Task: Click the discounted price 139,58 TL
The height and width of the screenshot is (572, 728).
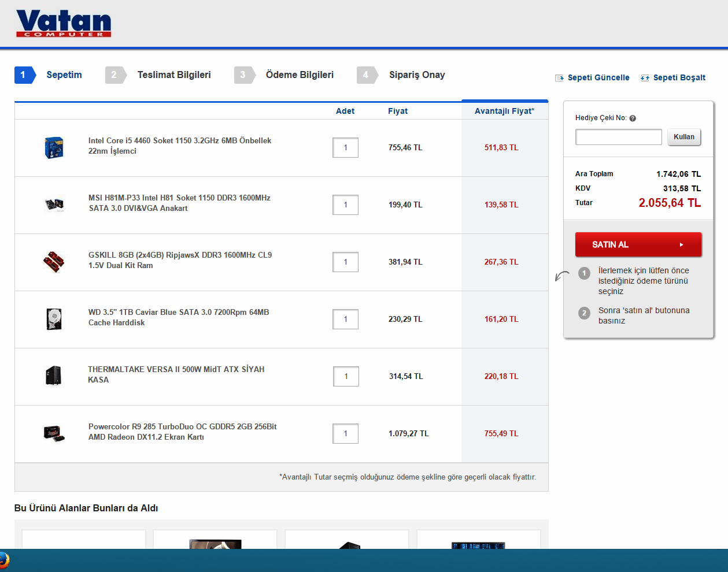Action: click(501, 205)
